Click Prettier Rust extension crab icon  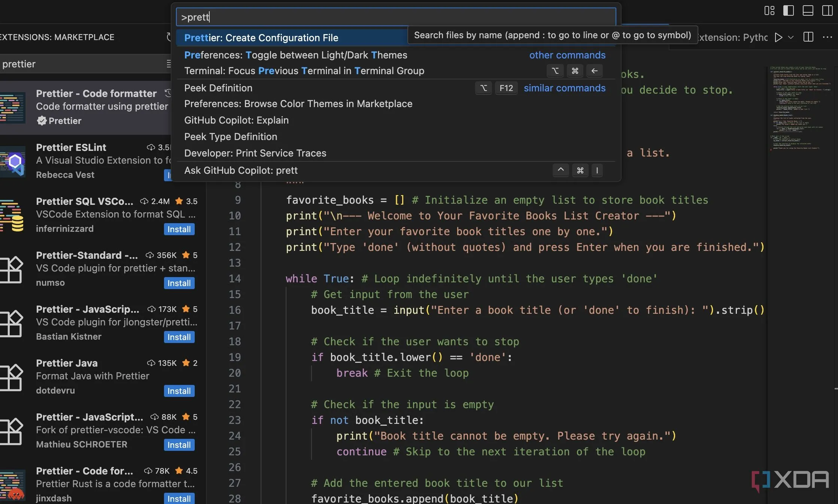point(12,485)
